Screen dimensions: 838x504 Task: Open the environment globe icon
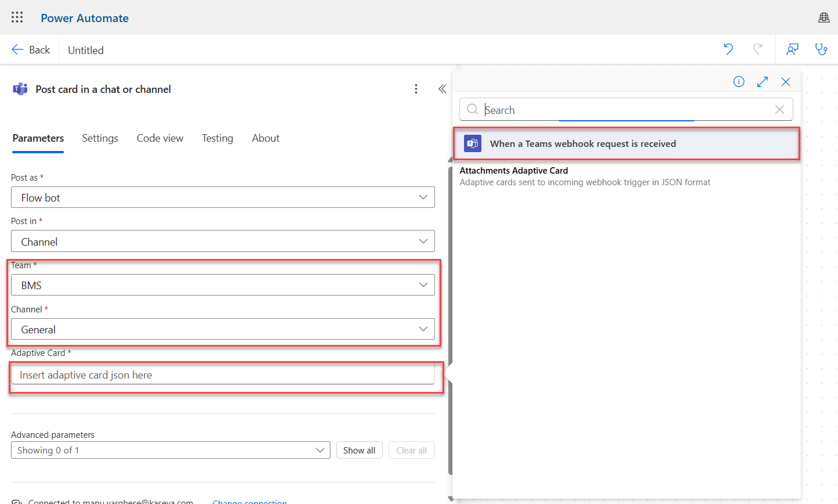pos(823,17)
